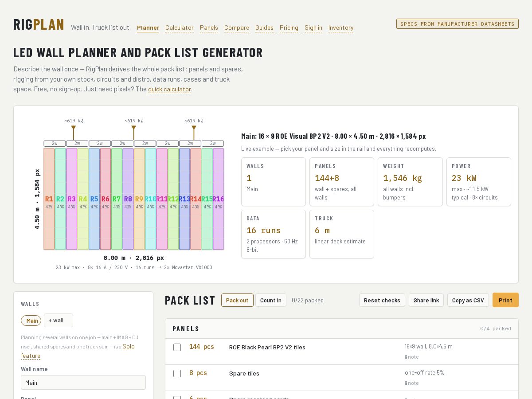
Task: Open Guides in navigation
Action: [264, 27]
